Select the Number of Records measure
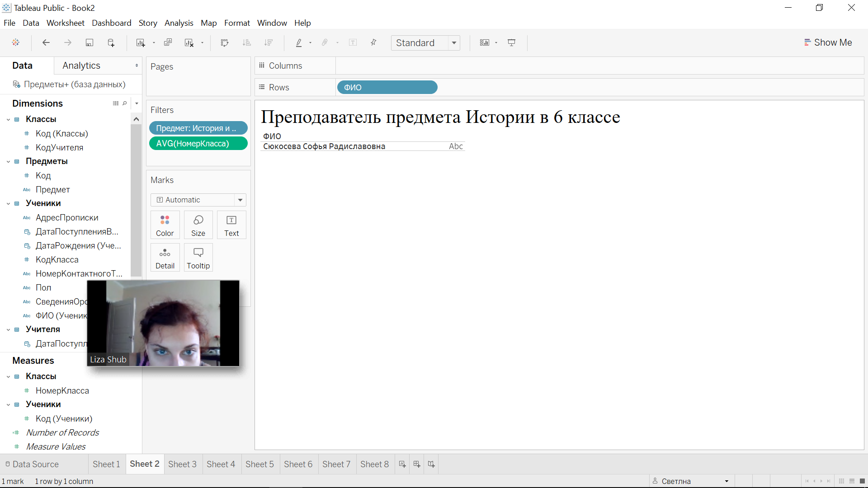Image resolution: width=868 pixels, height=488 pixels. 62,432
